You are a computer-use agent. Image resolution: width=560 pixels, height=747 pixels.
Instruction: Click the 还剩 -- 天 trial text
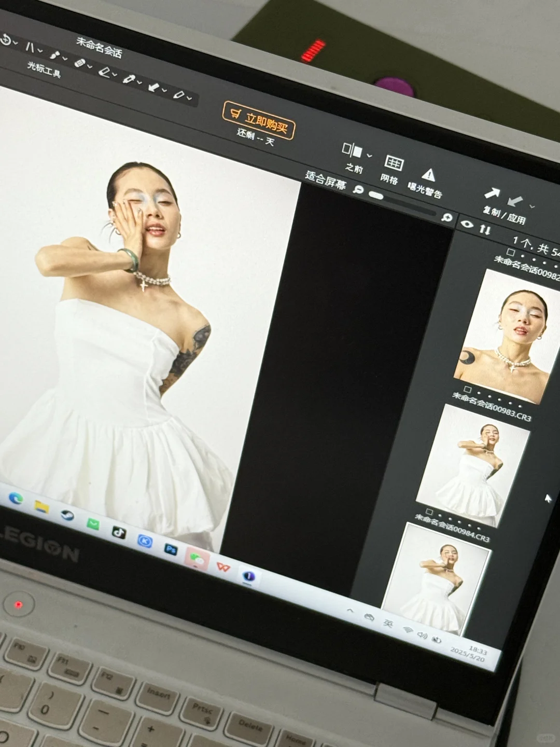coord(255,136)
